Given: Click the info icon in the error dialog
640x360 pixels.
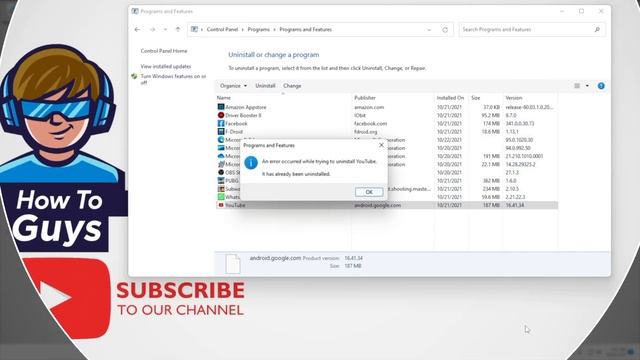Looking at the screenshot, I should [251, 162].
